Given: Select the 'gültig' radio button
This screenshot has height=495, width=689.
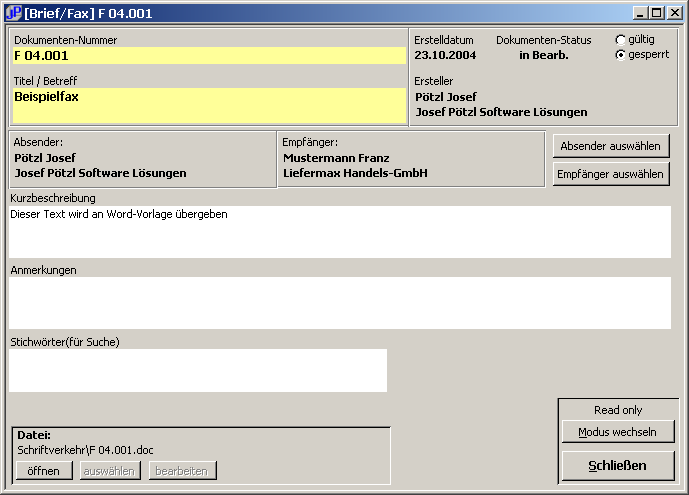Looking at the screenshot, I should coord(621,40).
